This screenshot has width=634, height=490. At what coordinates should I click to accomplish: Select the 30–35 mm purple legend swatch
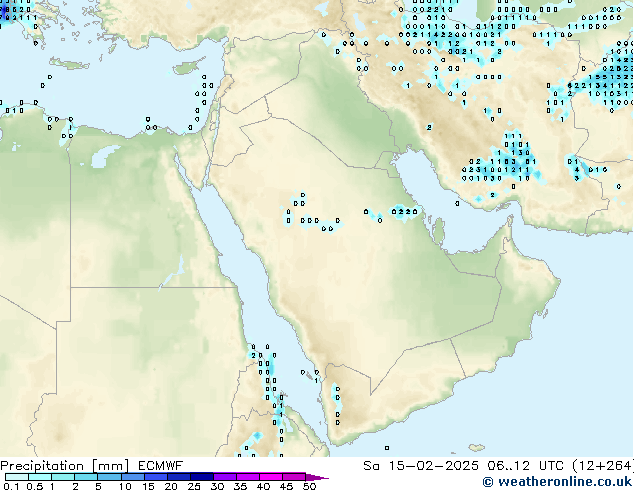point(225,477)
